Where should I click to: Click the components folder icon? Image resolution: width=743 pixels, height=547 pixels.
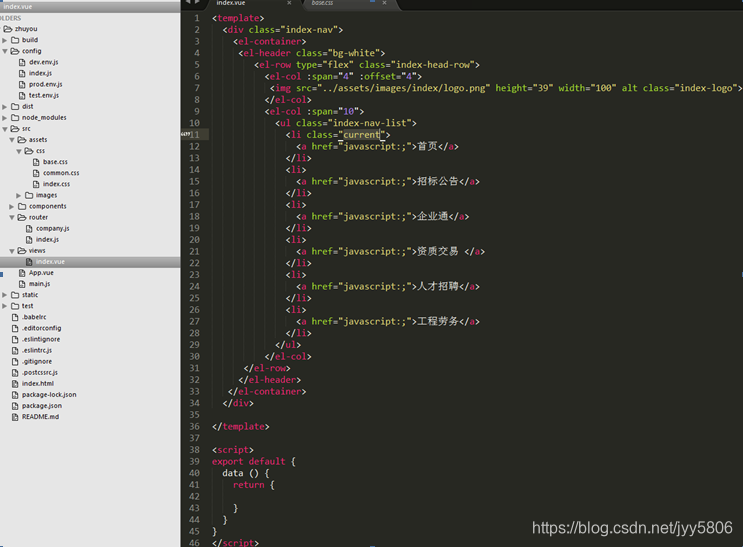point(22,207)
